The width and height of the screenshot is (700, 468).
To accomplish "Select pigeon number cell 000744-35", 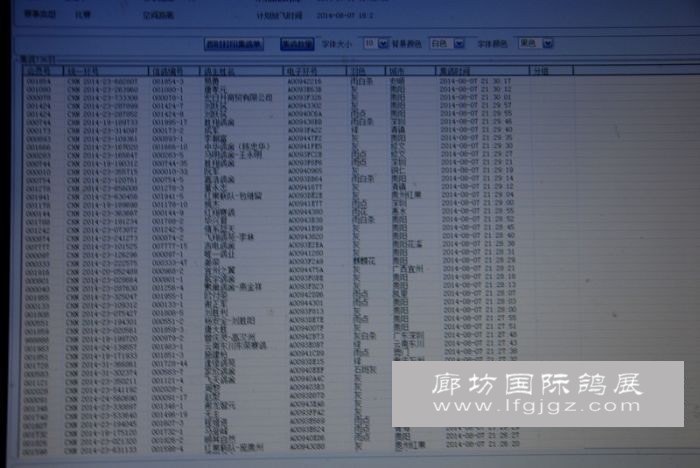I will pyautogui.click(x=170, y=163).
